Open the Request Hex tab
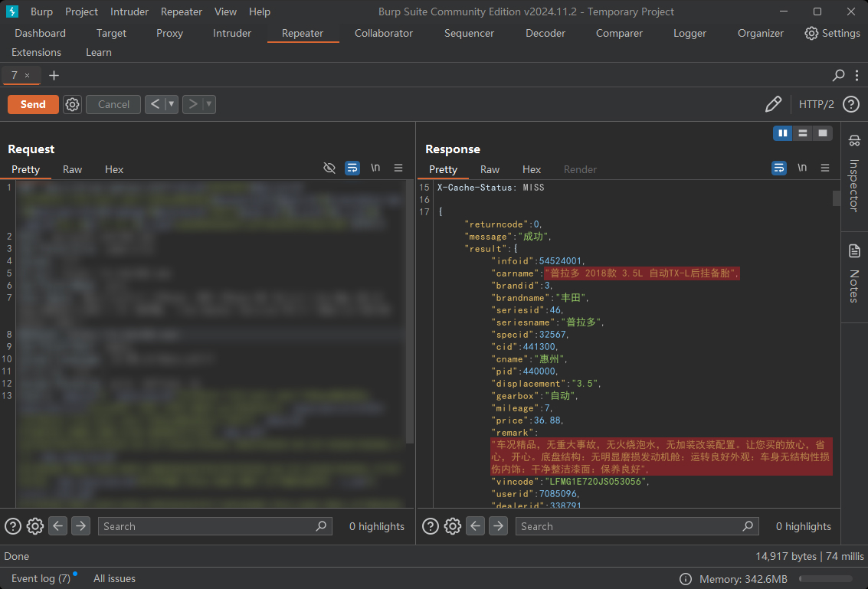Image resolution: width=868 pixels, height=589 pixels. 114,169
